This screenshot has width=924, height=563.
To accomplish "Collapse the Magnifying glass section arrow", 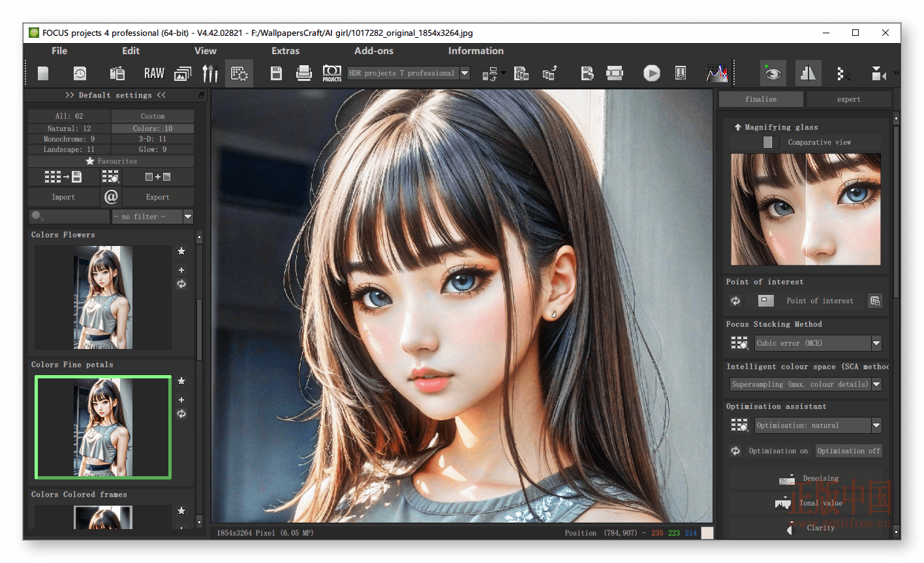I will 737,127.
